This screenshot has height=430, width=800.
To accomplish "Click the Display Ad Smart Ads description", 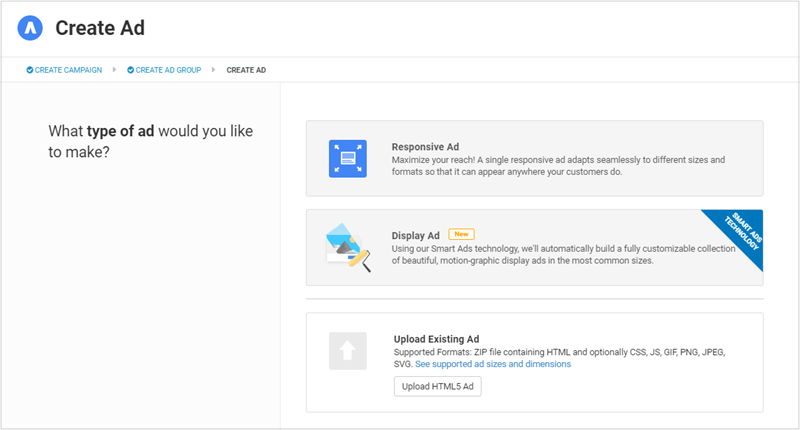I will tap(563, 255).
